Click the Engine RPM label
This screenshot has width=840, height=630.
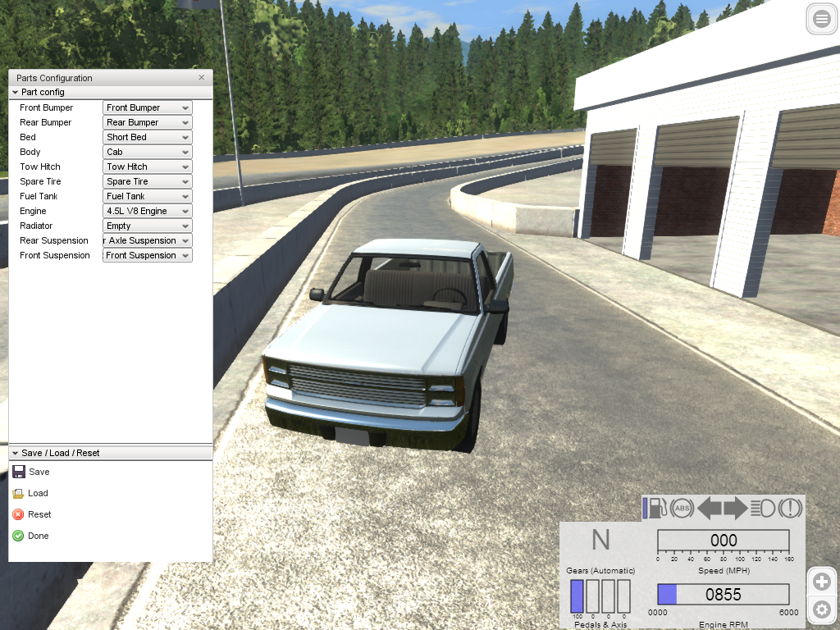724,624
